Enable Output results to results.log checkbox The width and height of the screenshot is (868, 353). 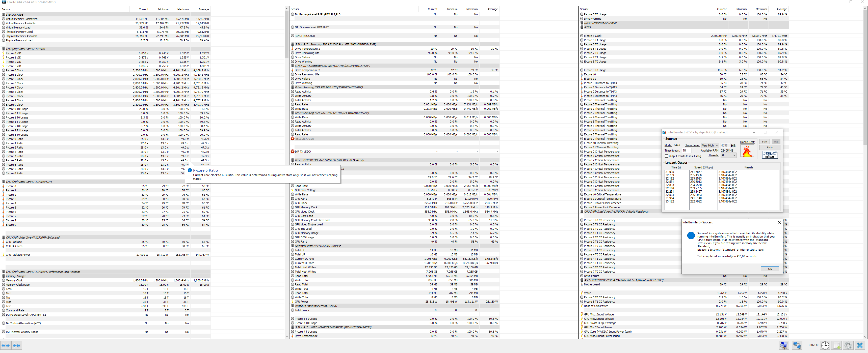click(667, 156)
